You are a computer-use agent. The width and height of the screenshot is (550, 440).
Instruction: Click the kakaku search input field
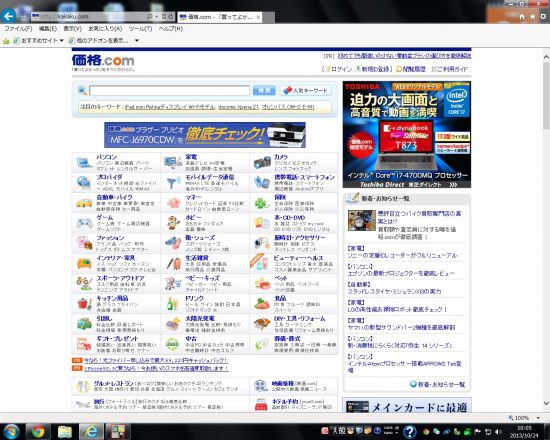click(x=169, y=90)
